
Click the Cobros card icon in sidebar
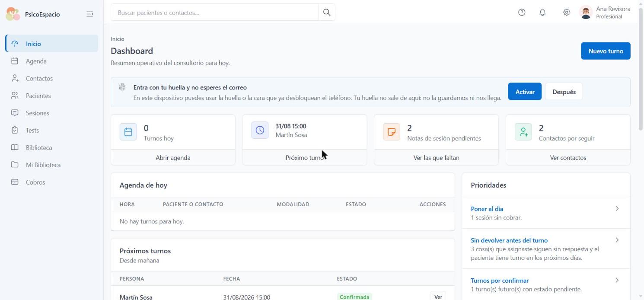point(15,182)
